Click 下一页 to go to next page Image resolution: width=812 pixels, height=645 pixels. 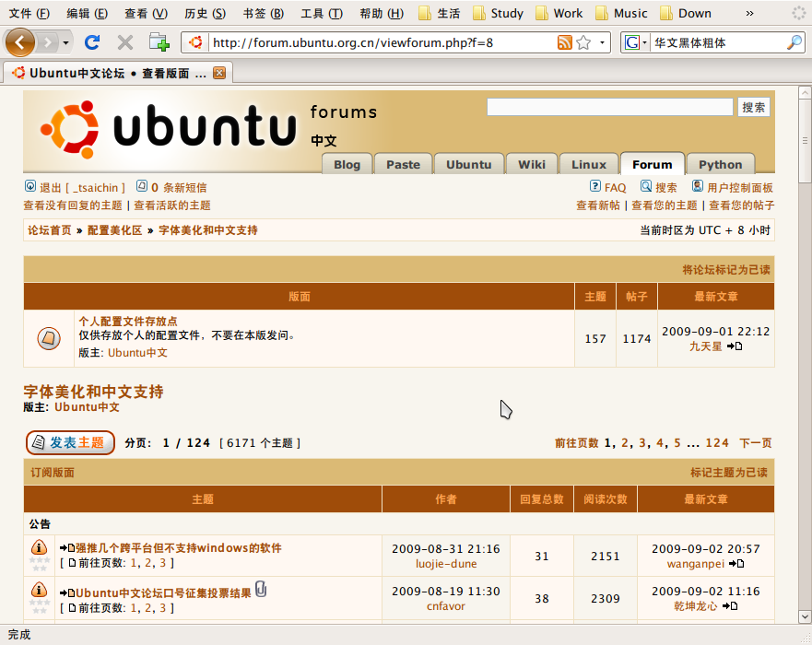(x=756, y=443)
